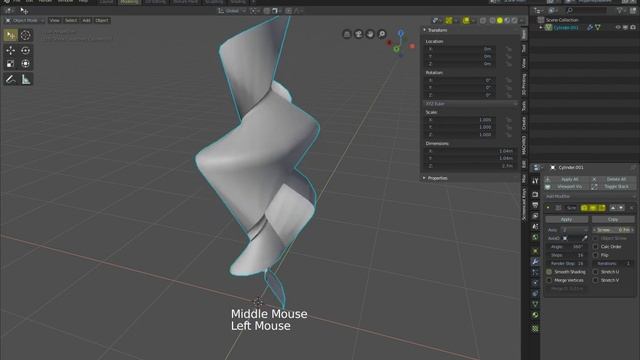Toggle viewport overlays button
The width and height of the screenshot is (640, 360).
(466, 20)
